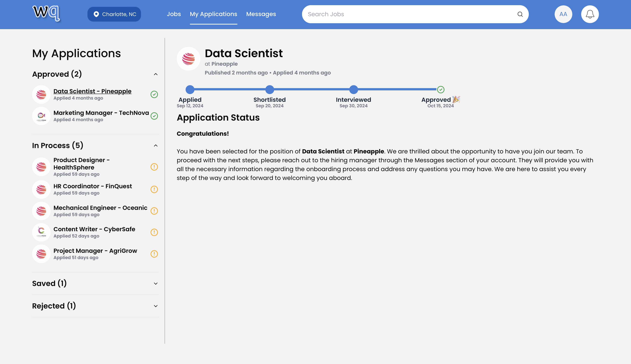Screen dimensions: 631x364
Task: Click the orange status icon for Project Manager - AgriGrow
Action: (154, 254)
